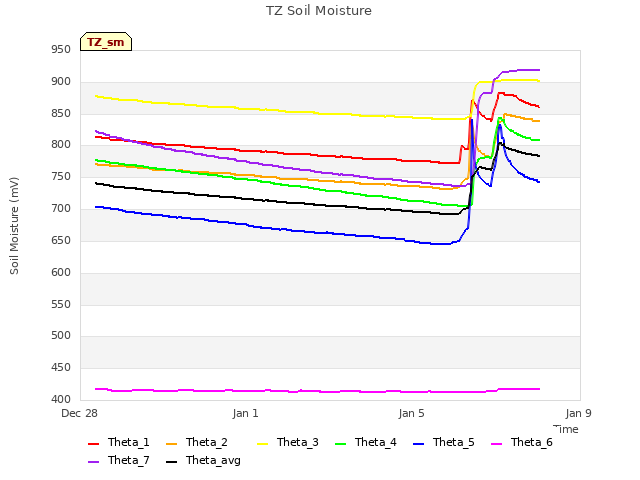Click the yellow Theta_3 legend swatch
640x480 pixels.
tap(262, 444)
